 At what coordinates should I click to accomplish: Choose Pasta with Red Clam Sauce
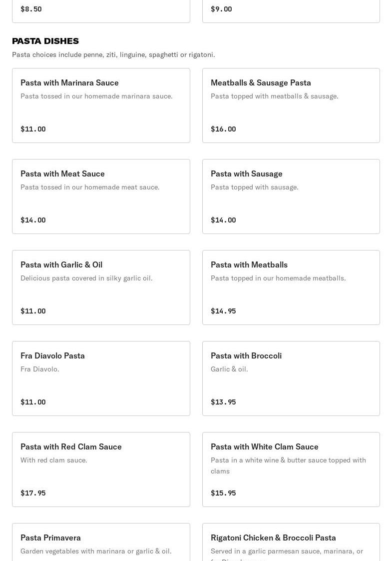click(101, 469)
